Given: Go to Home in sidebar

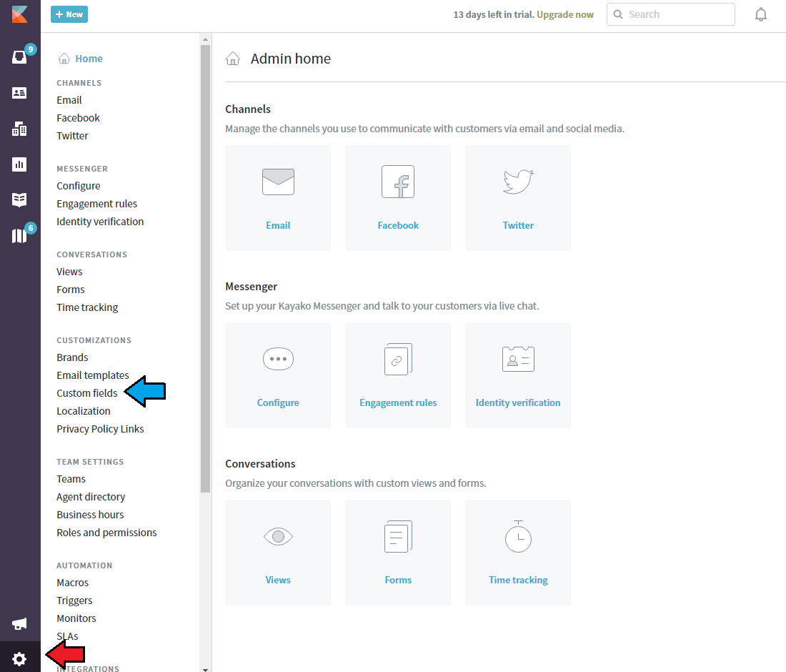Looking at the screenshot, I should point(89,59).
